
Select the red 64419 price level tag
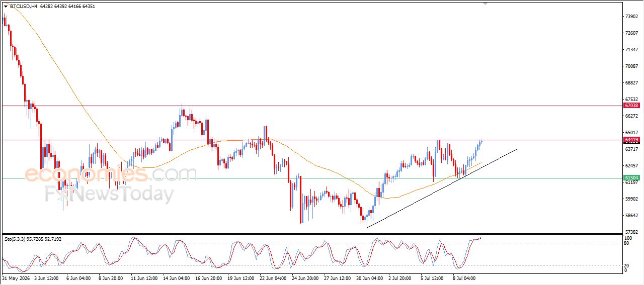631,140
